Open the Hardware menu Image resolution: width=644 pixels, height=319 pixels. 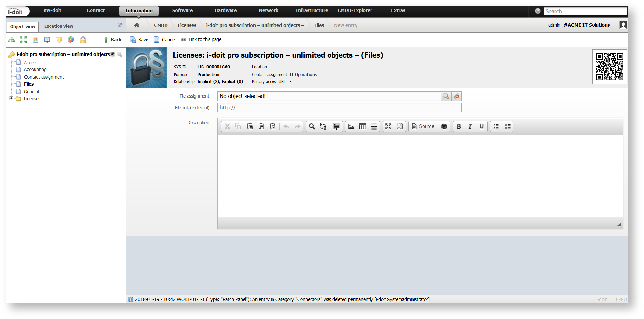pyautogui.click(x=225, y=10)
